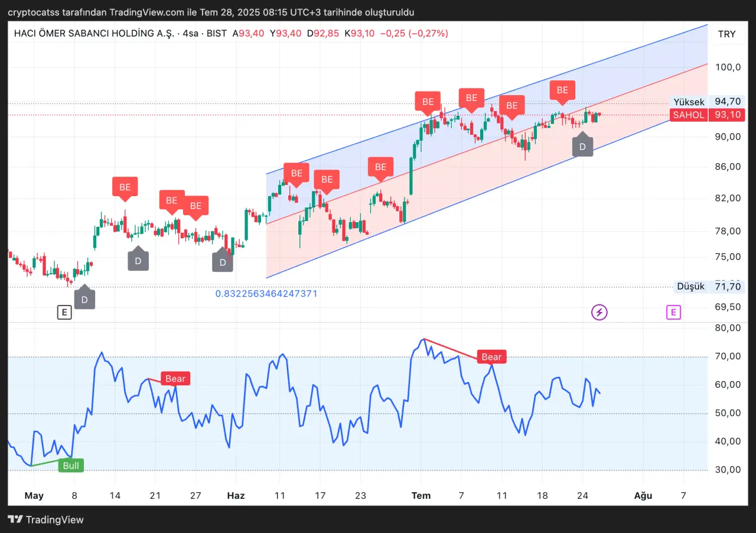Viewport: 756px width, 533px height.
Task: Click the red SAHOL price label
Action: click(689, 115)
